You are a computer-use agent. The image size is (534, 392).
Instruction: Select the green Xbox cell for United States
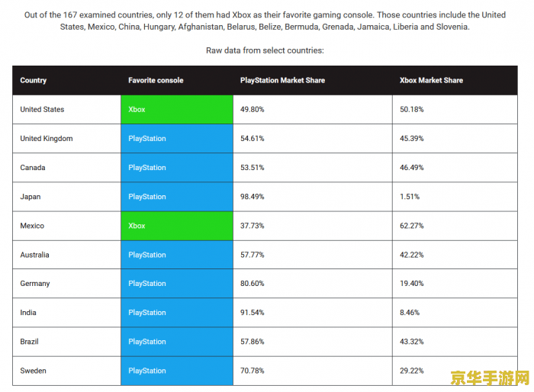click(176, 110)
